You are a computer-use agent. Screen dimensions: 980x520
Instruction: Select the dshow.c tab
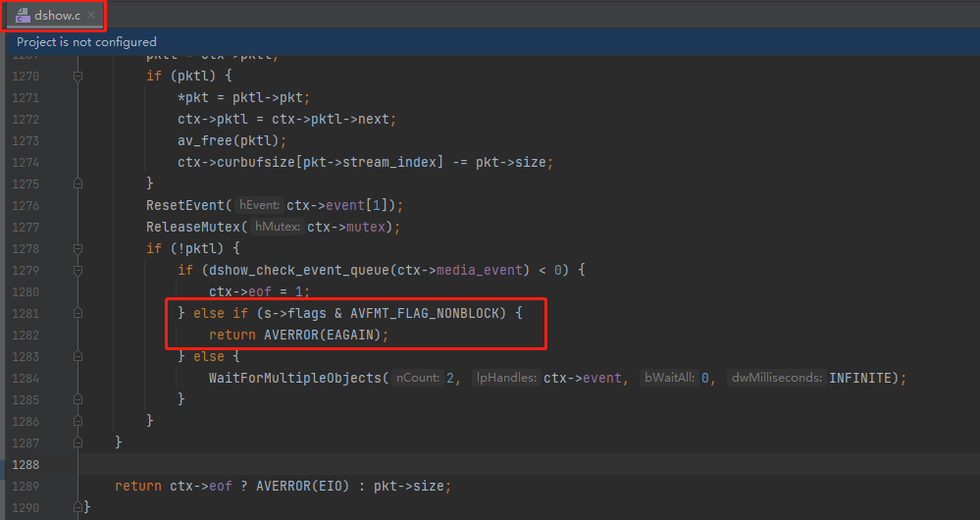click(57, 15)
